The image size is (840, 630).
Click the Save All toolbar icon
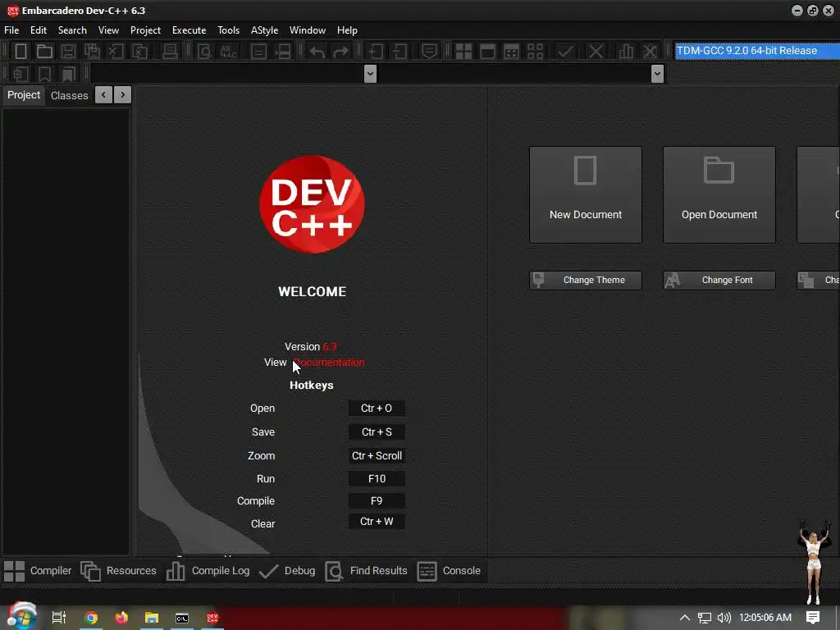(92, 52)
